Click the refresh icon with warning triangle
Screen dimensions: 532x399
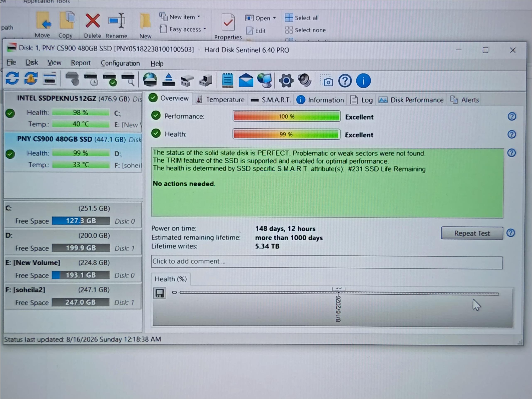pos(31,79)
